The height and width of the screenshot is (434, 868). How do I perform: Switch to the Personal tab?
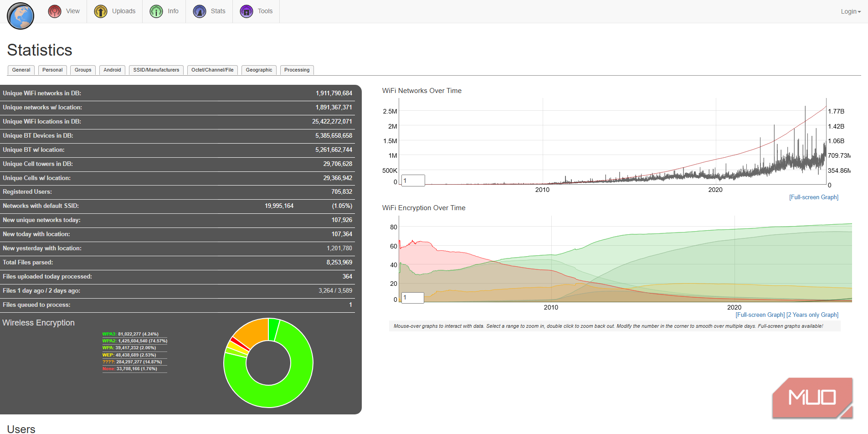point(52,70)
